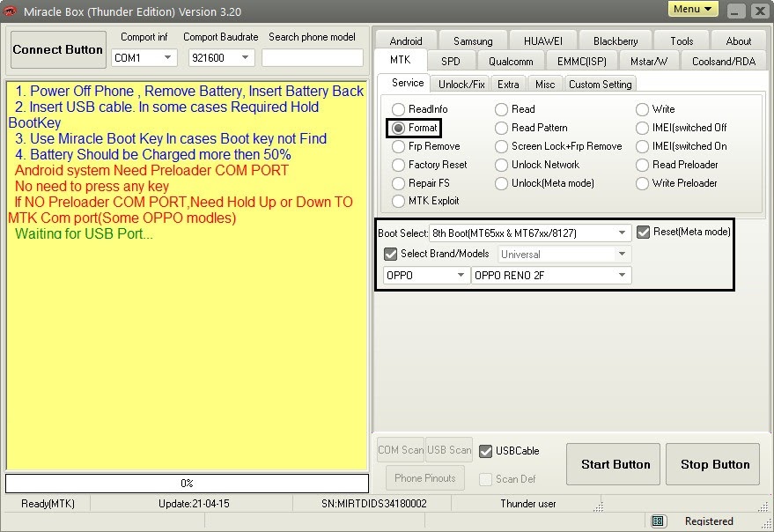Open the Service sub-tab
774x532 pixels.
pyautogui.click(x=408, y=83)
